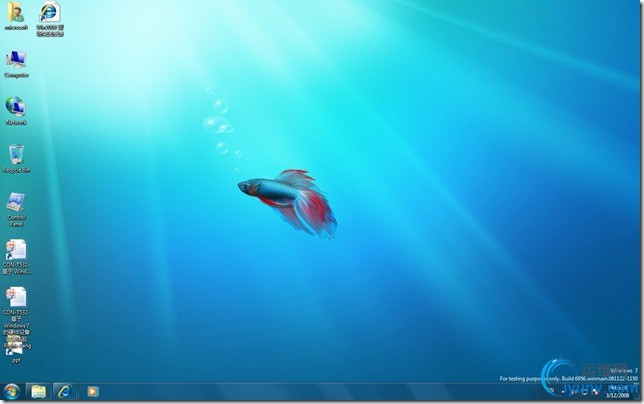Launch Windows Explorer from the taskbar

point(38,392)
